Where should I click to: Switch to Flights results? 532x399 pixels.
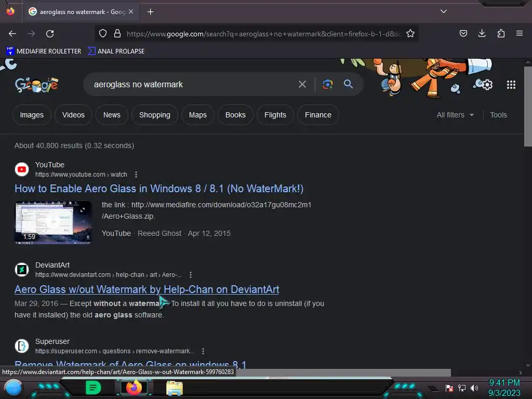[275, 115]
